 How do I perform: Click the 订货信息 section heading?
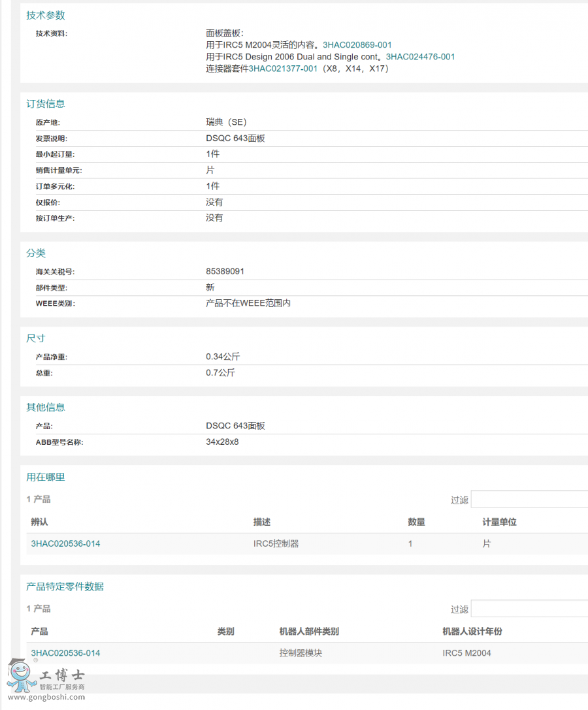(x=45, y=103)
